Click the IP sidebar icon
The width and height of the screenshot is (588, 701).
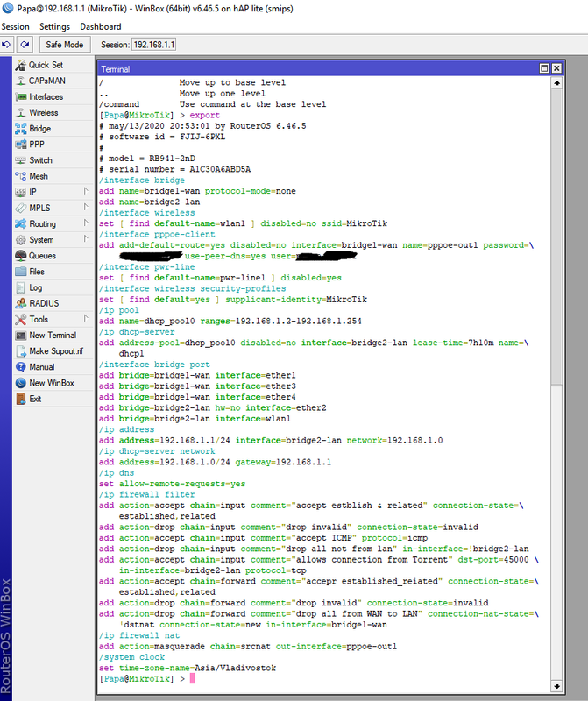pos(20,192)
